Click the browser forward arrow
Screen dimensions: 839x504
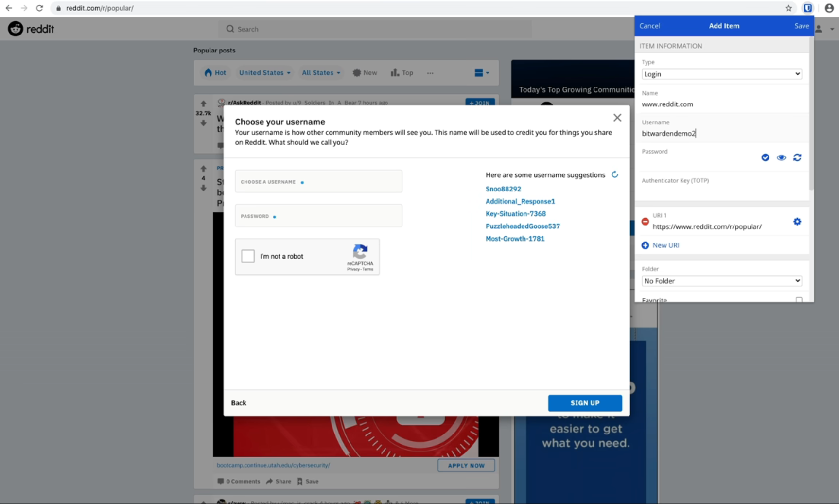24,8
